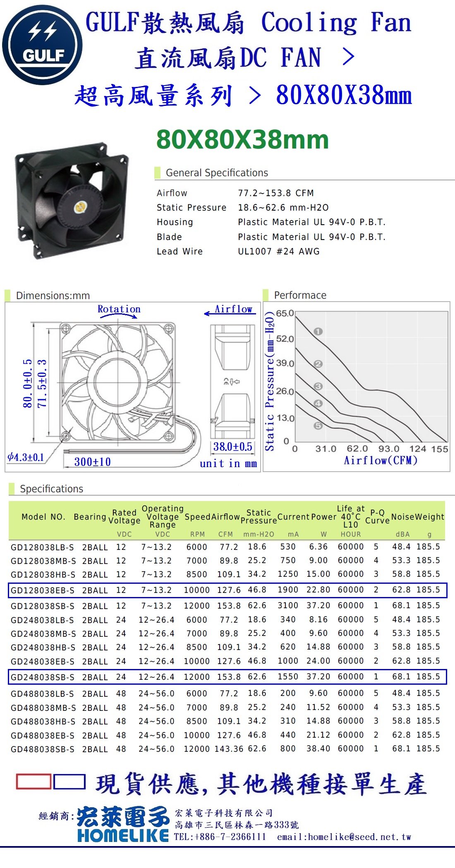455x868 pixels.
Task: Click highlighted model GD248038SB-S row
Action: (x=227, y=677)
